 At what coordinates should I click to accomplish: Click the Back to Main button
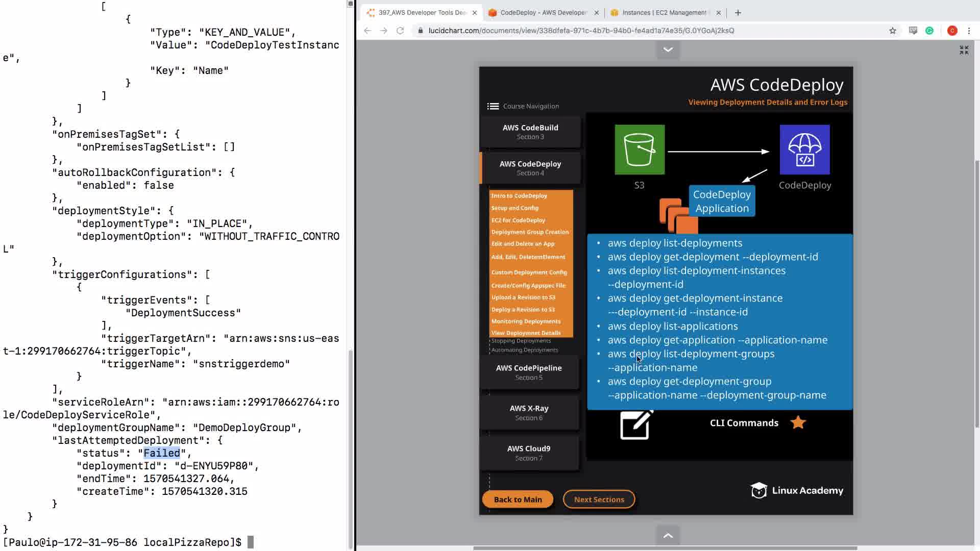coord(518,499)
